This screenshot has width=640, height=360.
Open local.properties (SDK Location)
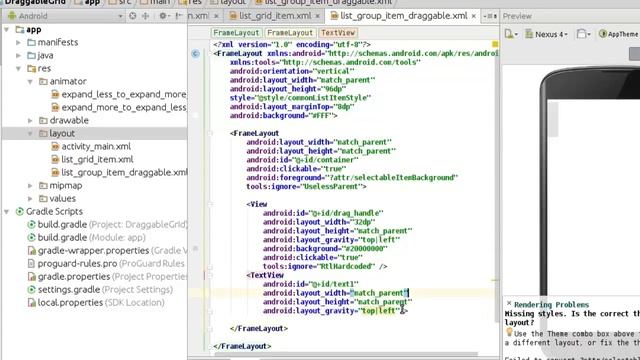coord(96,302)
